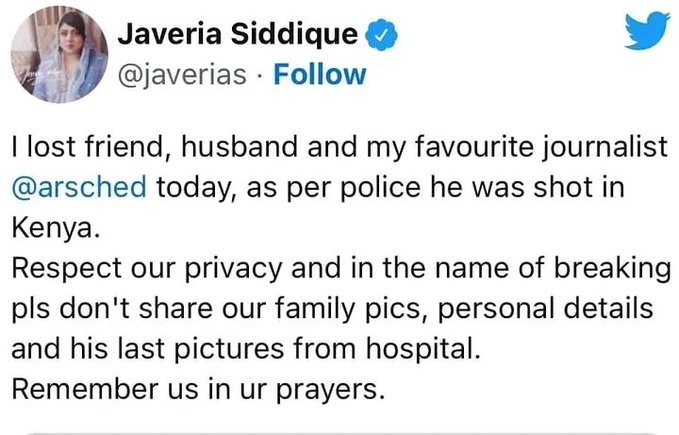The image size is (679, 435).
Task: Click the line about last pictures from hospital
Action: coord(246,348)
